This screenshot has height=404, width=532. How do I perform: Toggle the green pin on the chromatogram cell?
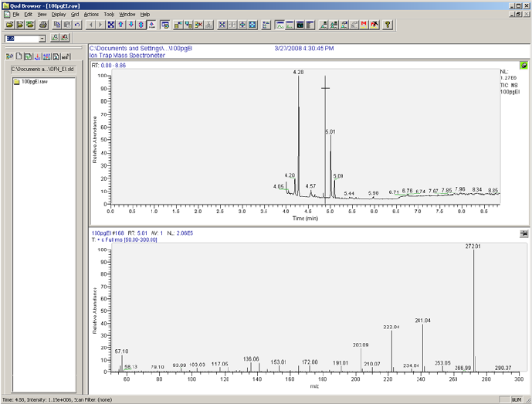coord(524,65)
